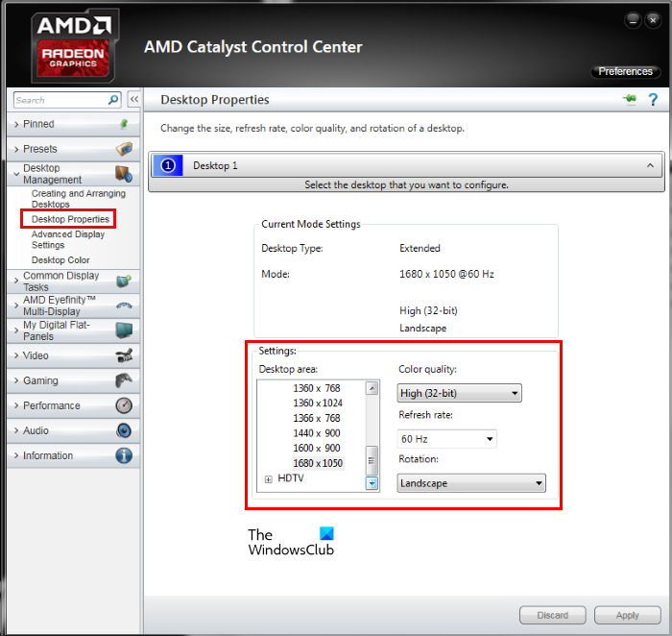Viewport: 672px width, 636px height.
Task: Select 1600 x 900 resolution
Action: pos(317,448)
